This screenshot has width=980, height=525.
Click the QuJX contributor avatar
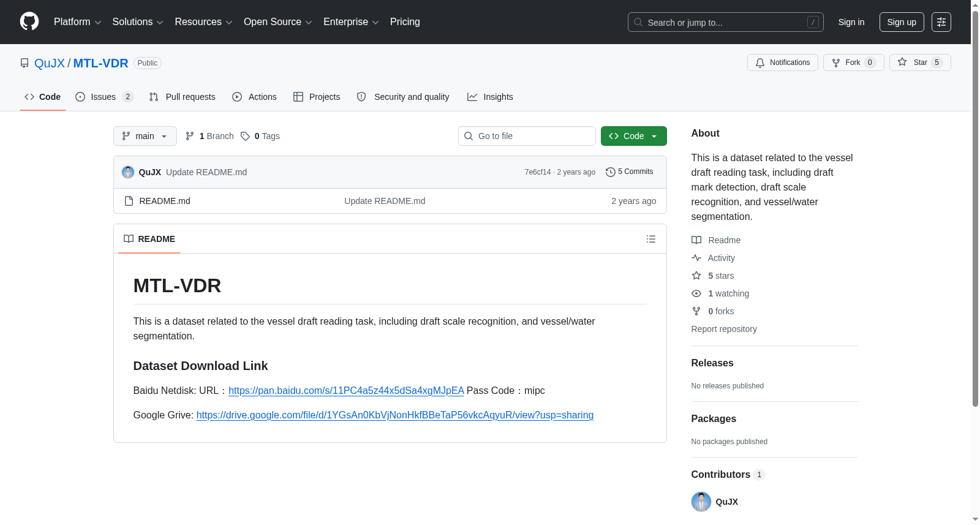pyautogui.click(x=701, y=502)
